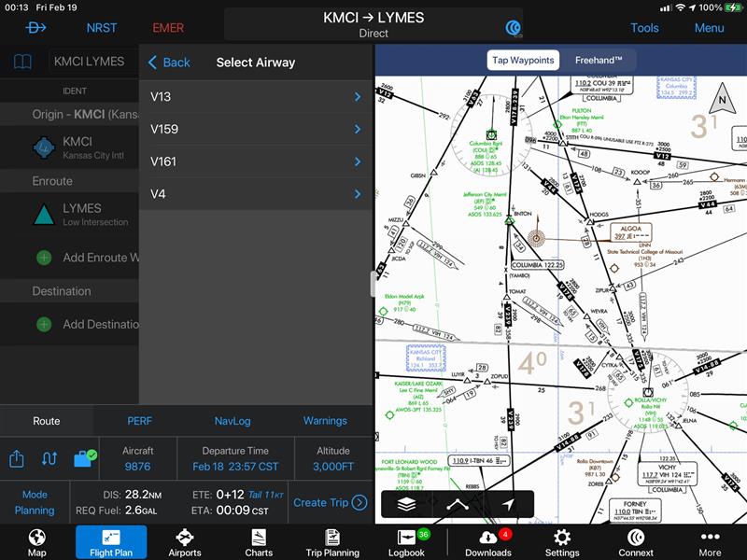Open the Connext page
This screenshot has width=747, height=560.
(x=636, y=543)
